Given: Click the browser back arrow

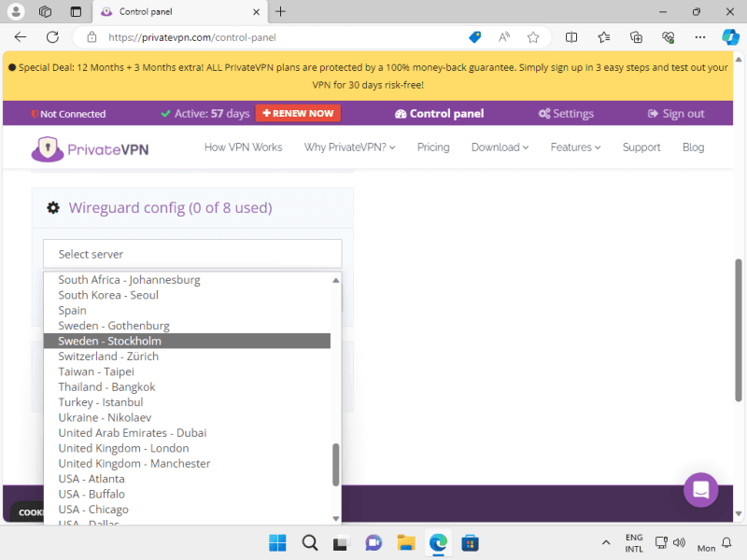Looking at the screenshot, I should 20,37.
